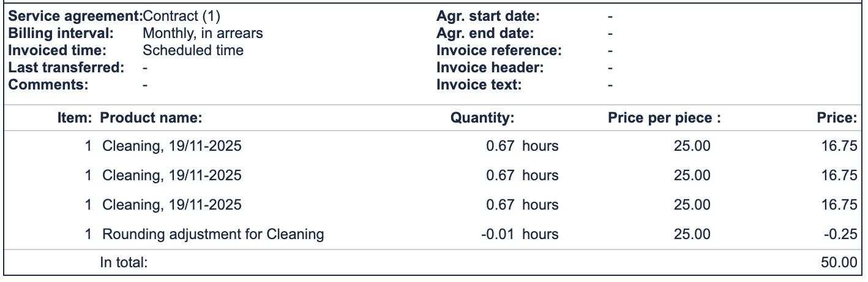Select the Comments label
Viewport: 868px width, 282px height.
pos(49,85)
